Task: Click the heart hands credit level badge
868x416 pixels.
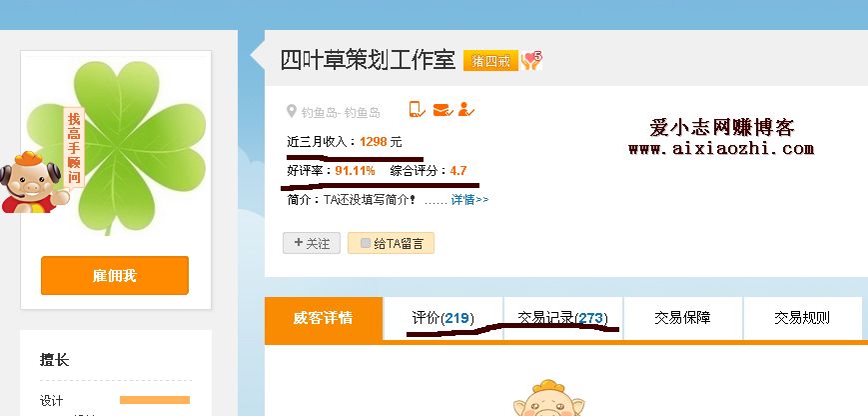Action: click(531, 60)
